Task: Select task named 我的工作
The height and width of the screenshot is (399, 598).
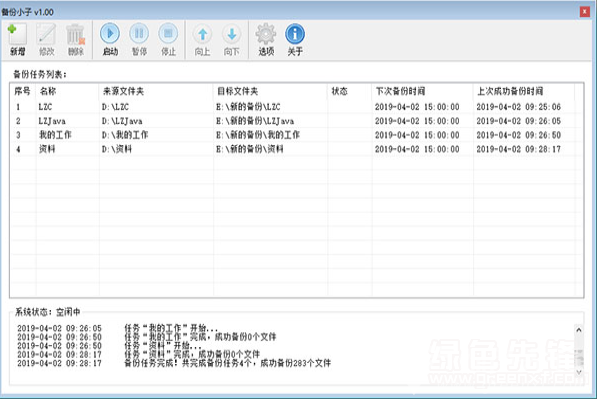Action: click(55, 135)
